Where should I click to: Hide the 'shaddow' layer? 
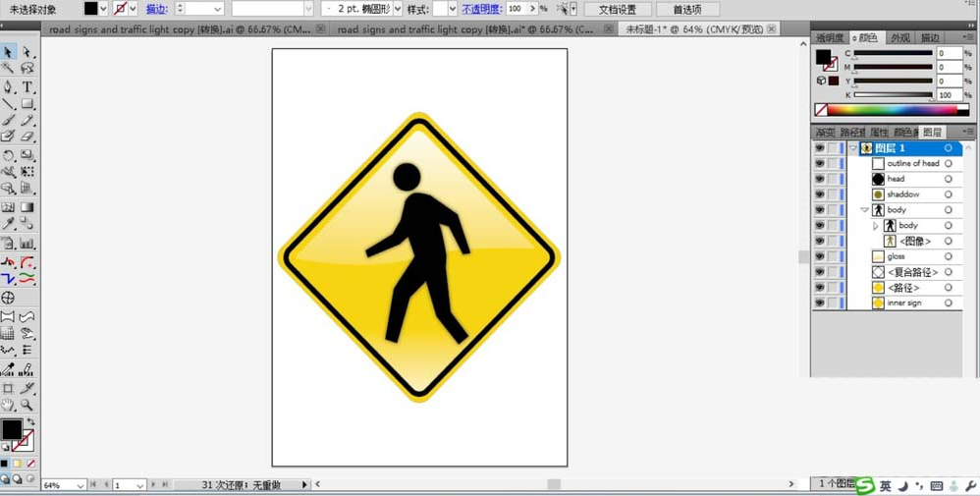(819, 194)
